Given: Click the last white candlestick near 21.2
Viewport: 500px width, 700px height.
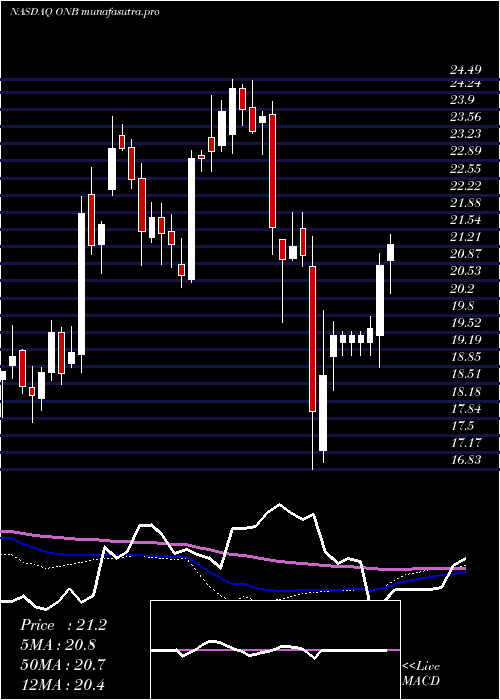Looking at the screenshot, I should pyautogui.click(x=391, y=264).
